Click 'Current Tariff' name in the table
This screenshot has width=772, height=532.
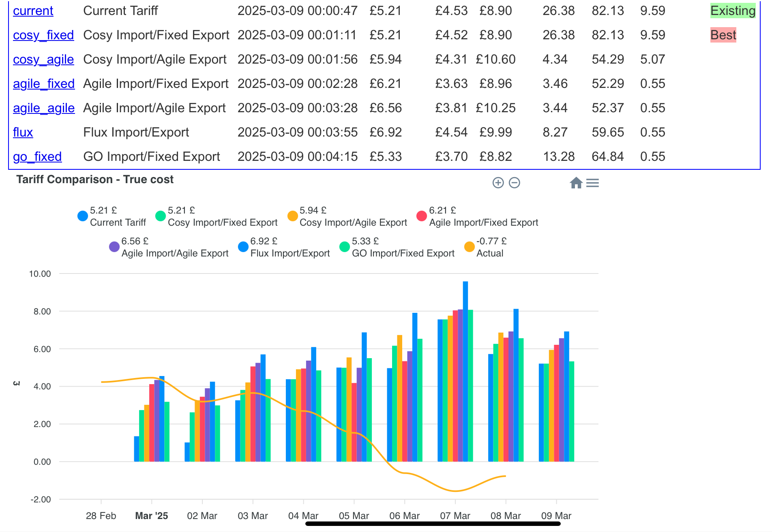tap(120, 11)
